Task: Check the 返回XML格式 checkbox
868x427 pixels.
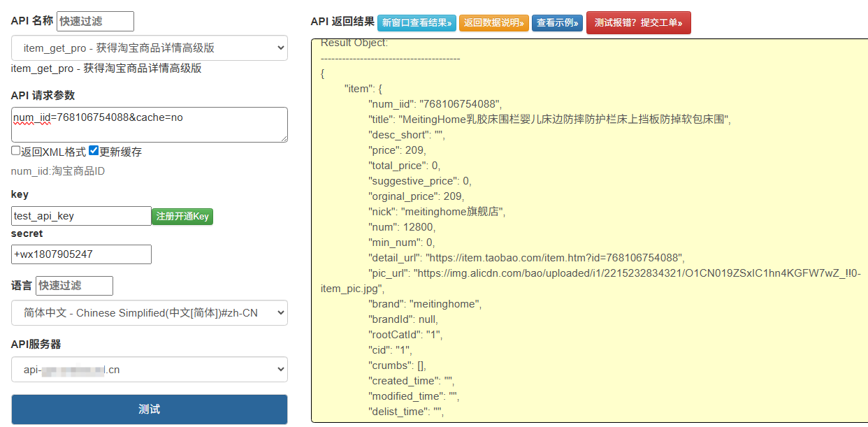Action: 16,151
